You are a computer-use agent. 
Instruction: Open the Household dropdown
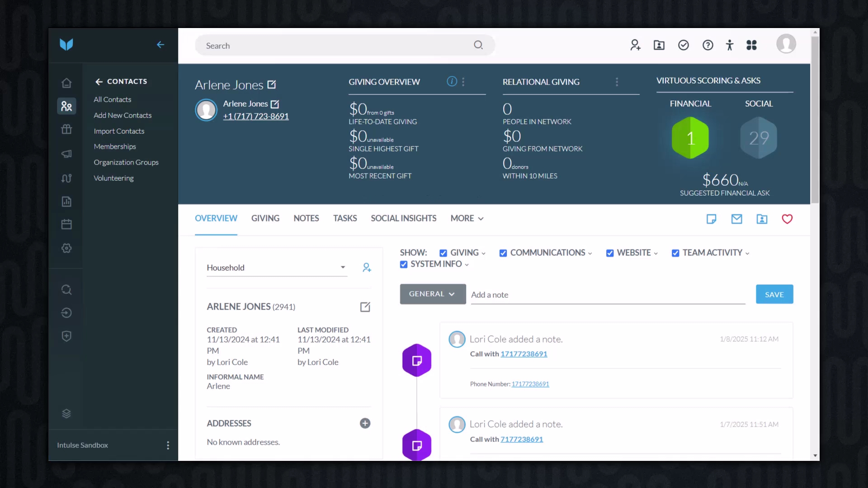[x=276, y=267]
